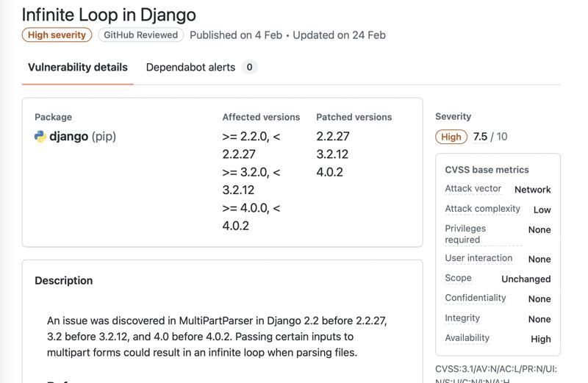Click the Dependabot alerts count badge
588x383 pixels.
pyautogui.click(x=249, y=68)
